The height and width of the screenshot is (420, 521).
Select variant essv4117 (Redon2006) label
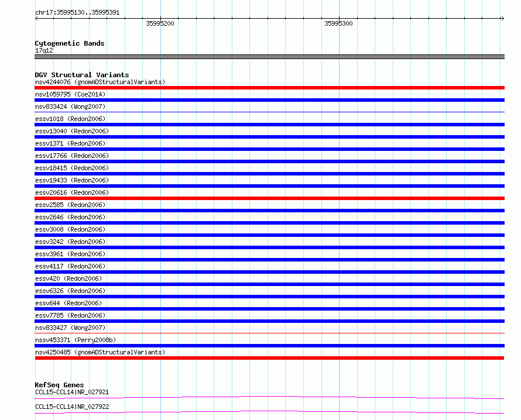70,266
